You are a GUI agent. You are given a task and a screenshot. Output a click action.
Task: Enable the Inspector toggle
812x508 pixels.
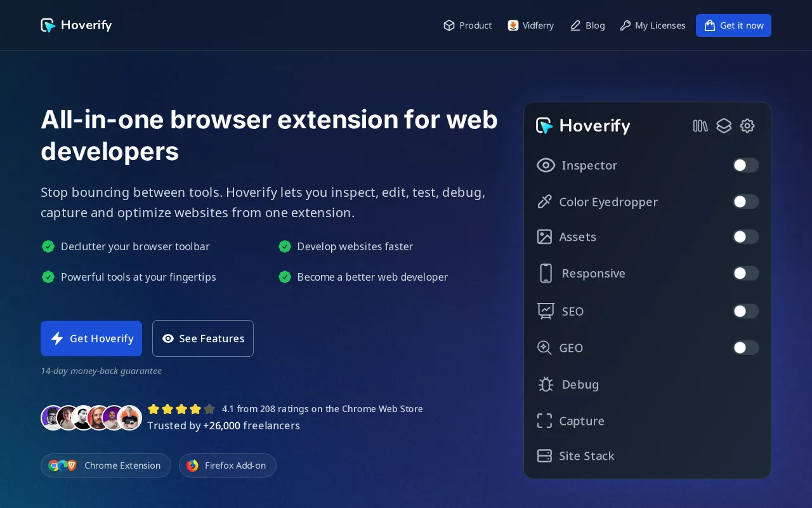(x=745, y=165)
